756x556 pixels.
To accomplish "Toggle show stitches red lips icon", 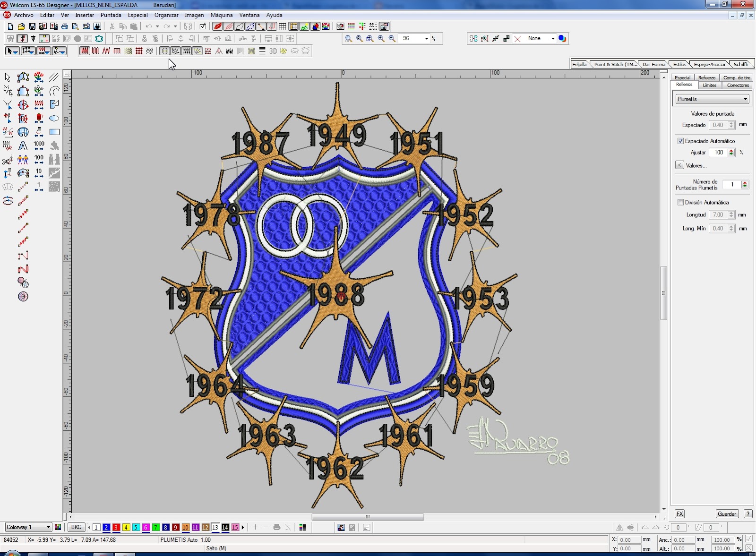I will click(217, 26).
